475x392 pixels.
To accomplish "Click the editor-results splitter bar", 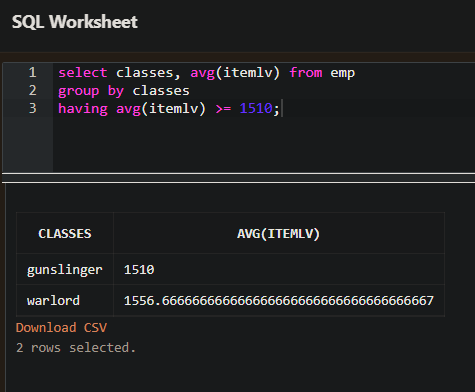I will click(x=238, y=178).
